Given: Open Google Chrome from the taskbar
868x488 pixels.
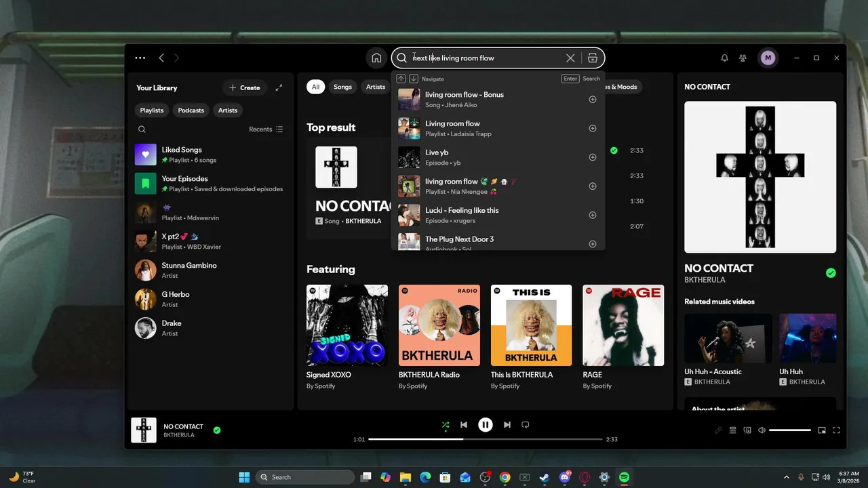Looking at the screenshot, I should coord(505,477).
